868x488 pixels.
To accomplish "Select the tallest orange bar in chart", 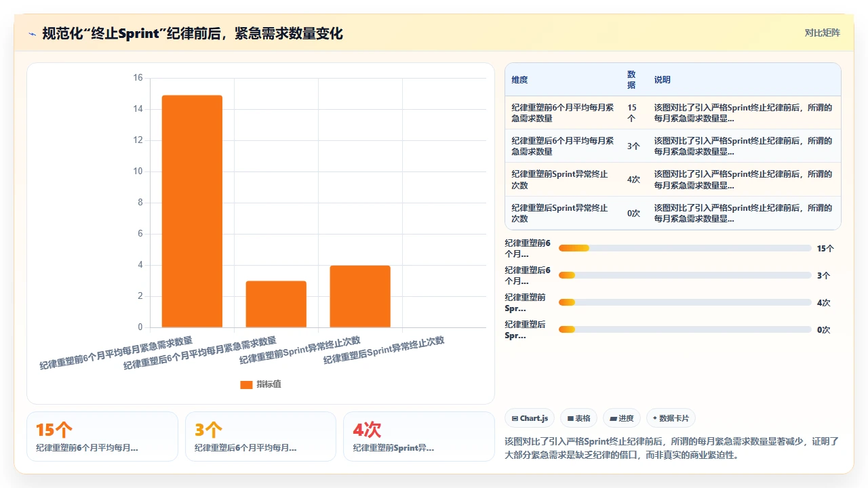I will 192,211.
